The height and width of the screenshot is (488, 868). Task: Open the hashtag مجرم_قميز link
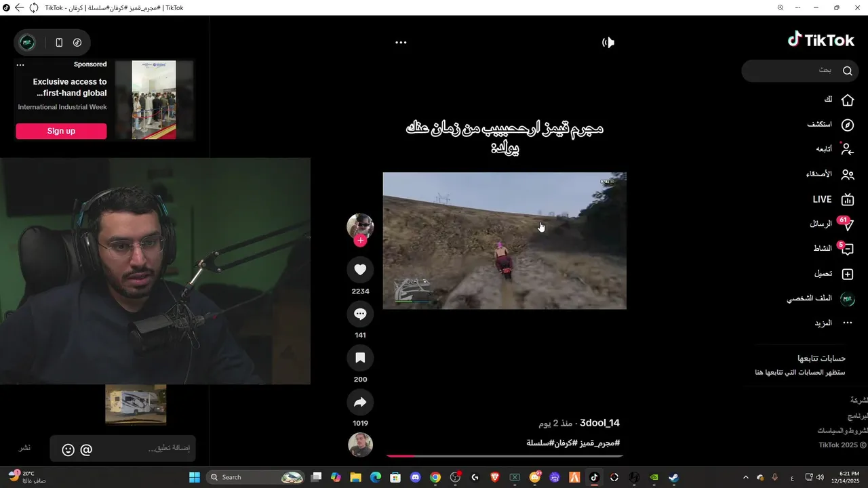coord(599,443)
